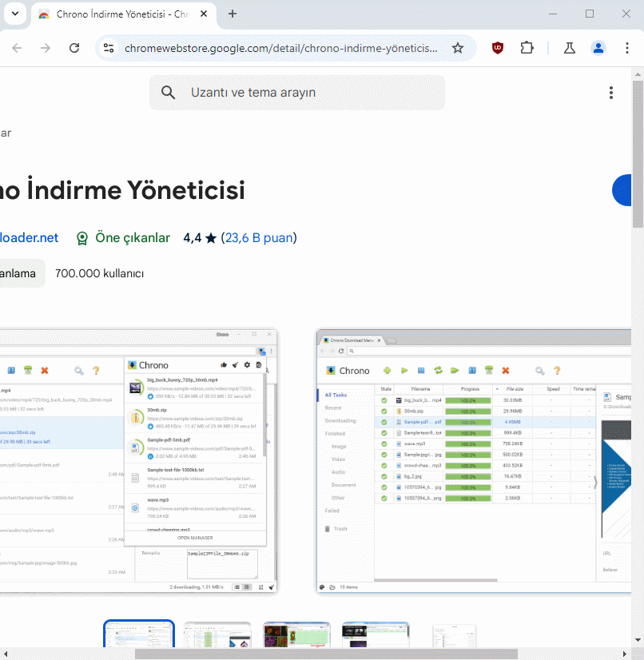Open Chrome's three-dot main menu
This screenshot has height=660, width=644.
pyautogui.click(x=627, y=48)
